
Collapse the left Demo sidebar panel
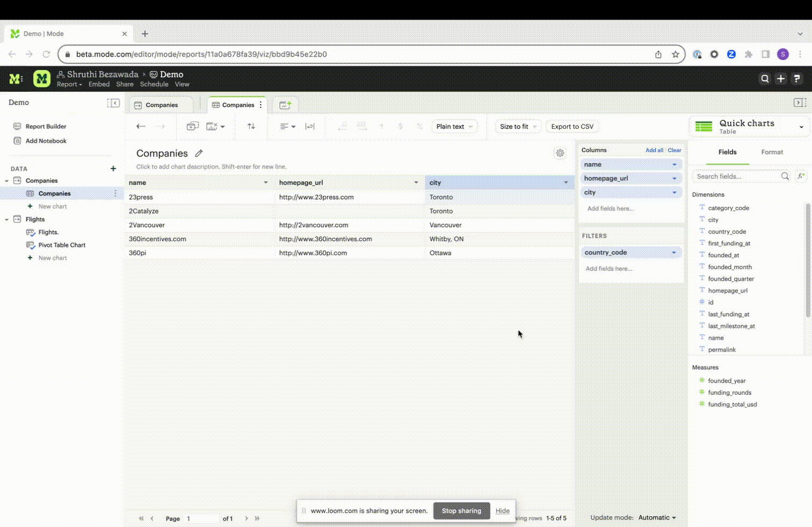[113, 103]
